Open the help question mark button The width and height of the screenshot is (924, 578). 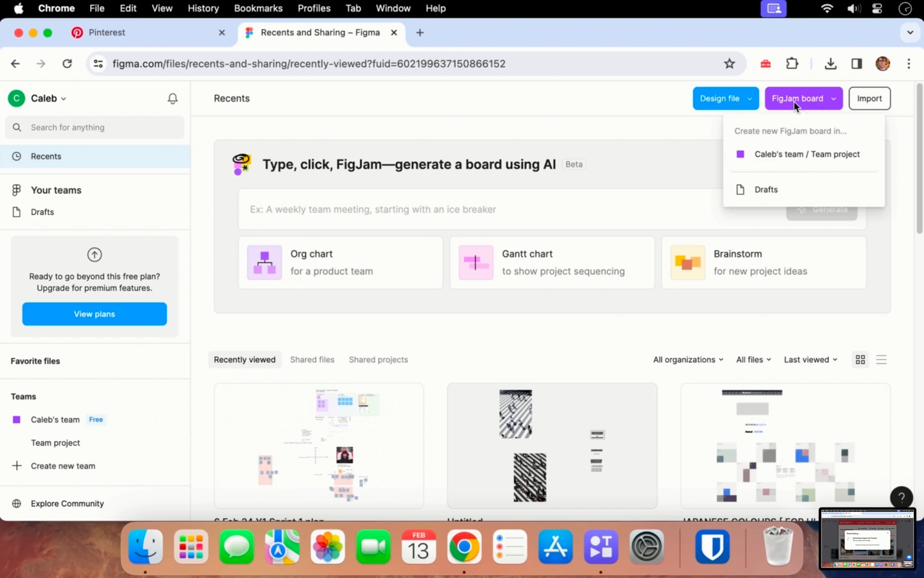pos(902,497)
